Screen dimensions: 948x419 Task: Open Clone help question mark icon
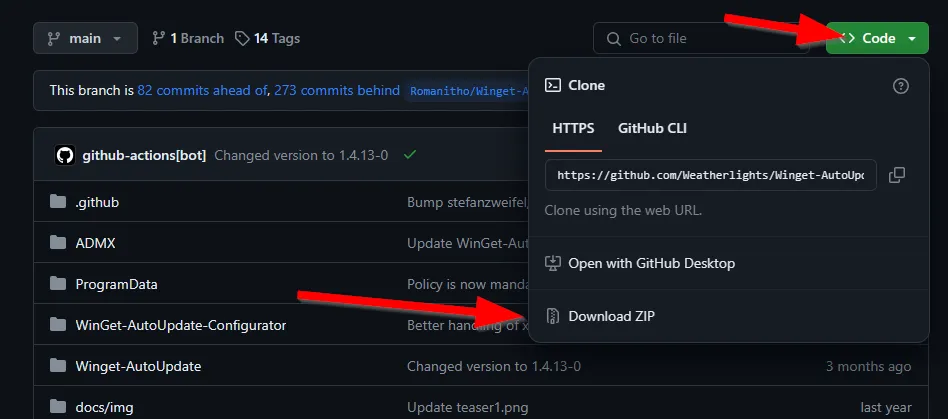[x=901, y=86]
